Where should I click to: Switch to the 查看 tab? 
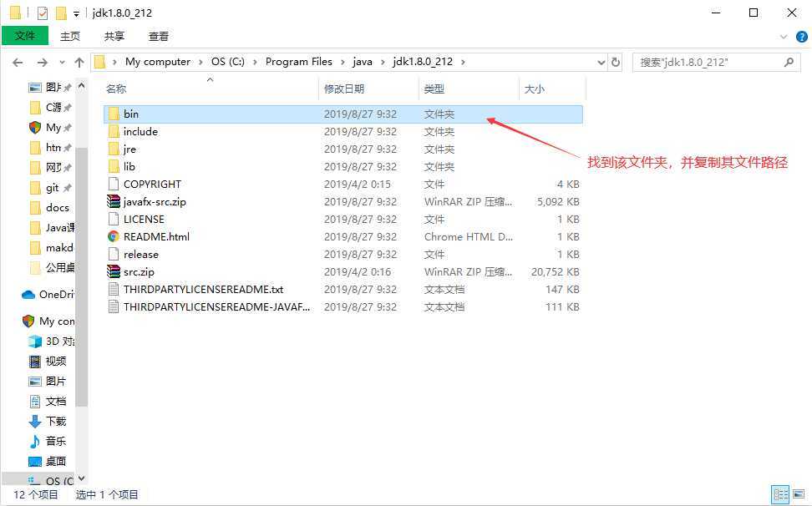(159, 36)
